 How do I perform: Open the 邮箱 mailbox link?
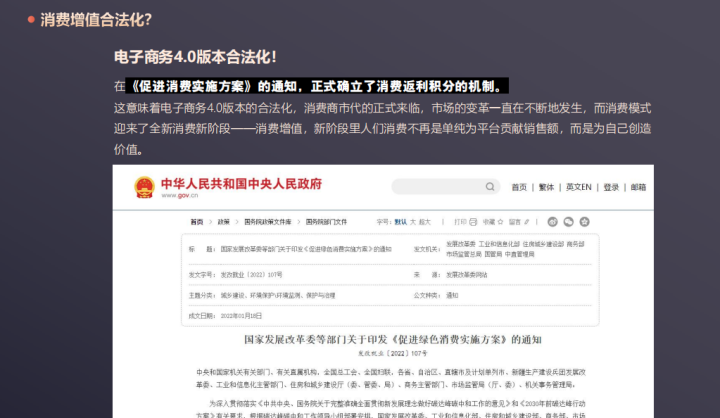click(x=638, y=187)
